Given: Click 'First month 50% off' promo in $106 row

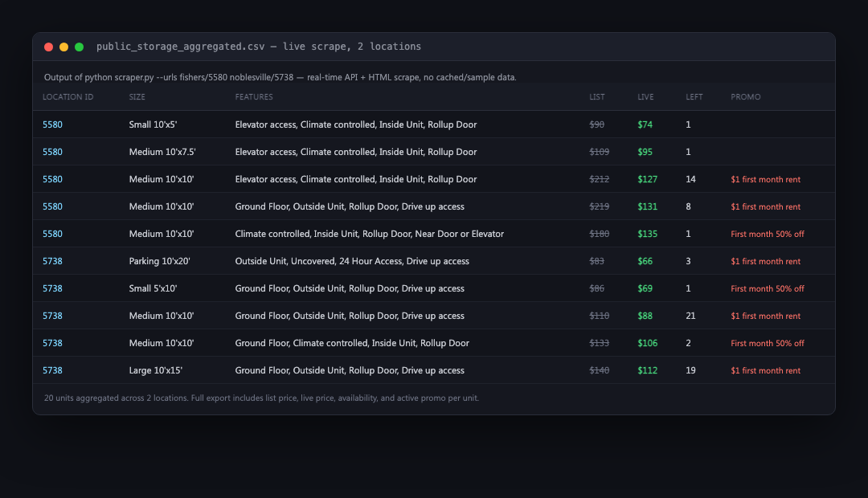Looking at the screenshot, I should click(x=768, y=343).
